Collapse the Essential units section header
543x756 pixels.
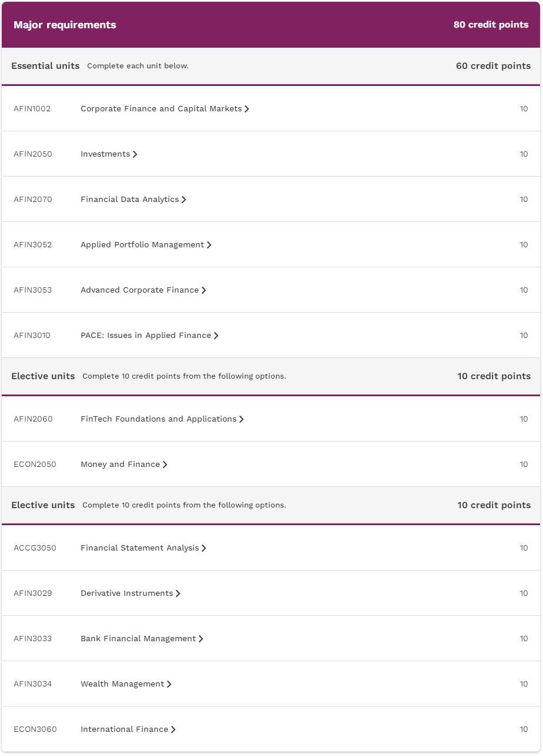pos(271,66)
